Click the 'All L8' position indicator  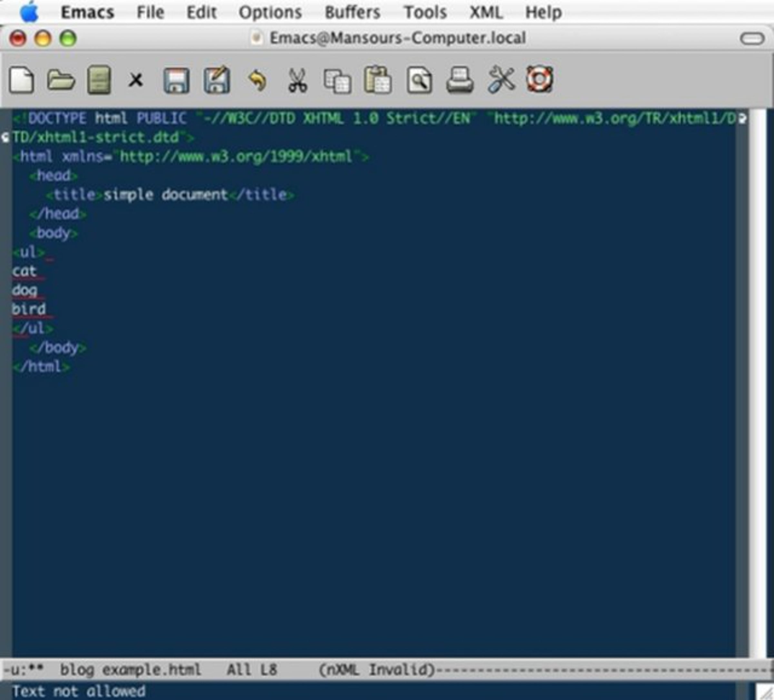[x=252, y=669]
